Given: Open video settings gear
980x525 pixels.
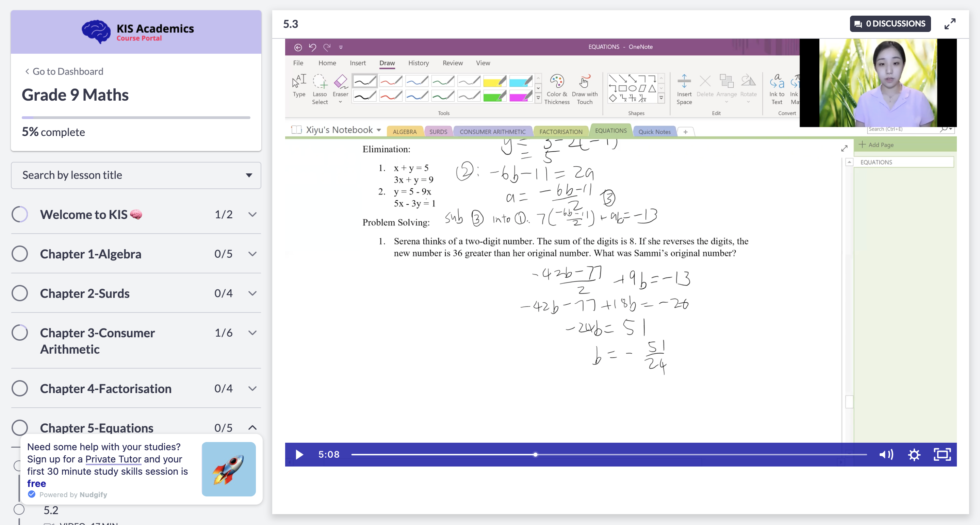Looking at the screenshot, I should tap(914, 454).
